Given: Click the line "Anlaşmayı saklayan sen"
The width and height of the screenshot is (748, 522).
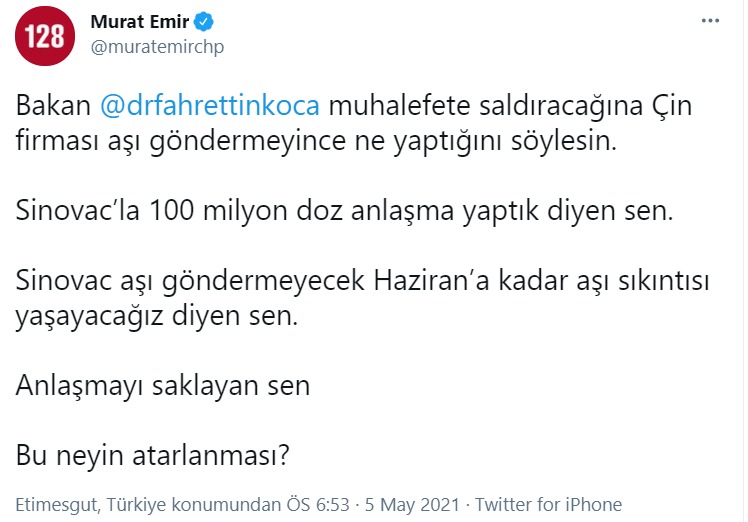Looking at the screenshot, I should 163,386.
